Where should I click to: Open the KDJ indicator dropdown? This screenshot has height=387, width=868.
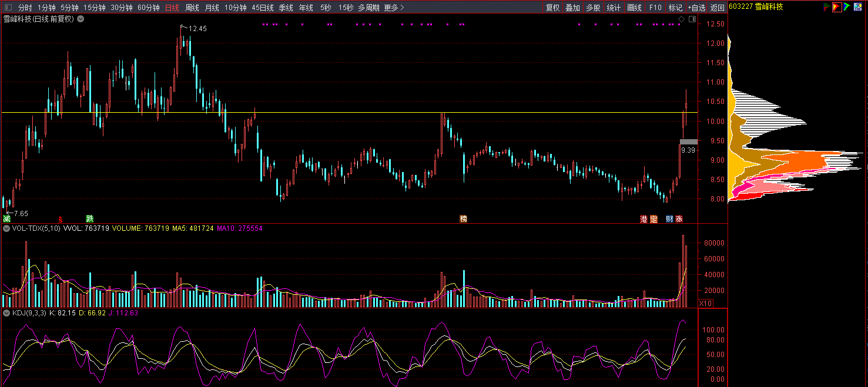pos(6,313)
